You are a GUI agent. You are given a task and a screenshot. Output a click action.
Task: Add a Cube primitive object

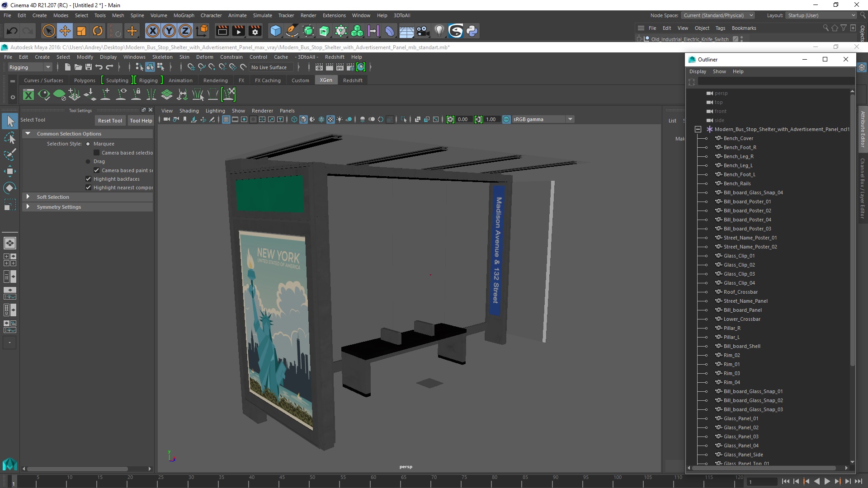[275, 31]
